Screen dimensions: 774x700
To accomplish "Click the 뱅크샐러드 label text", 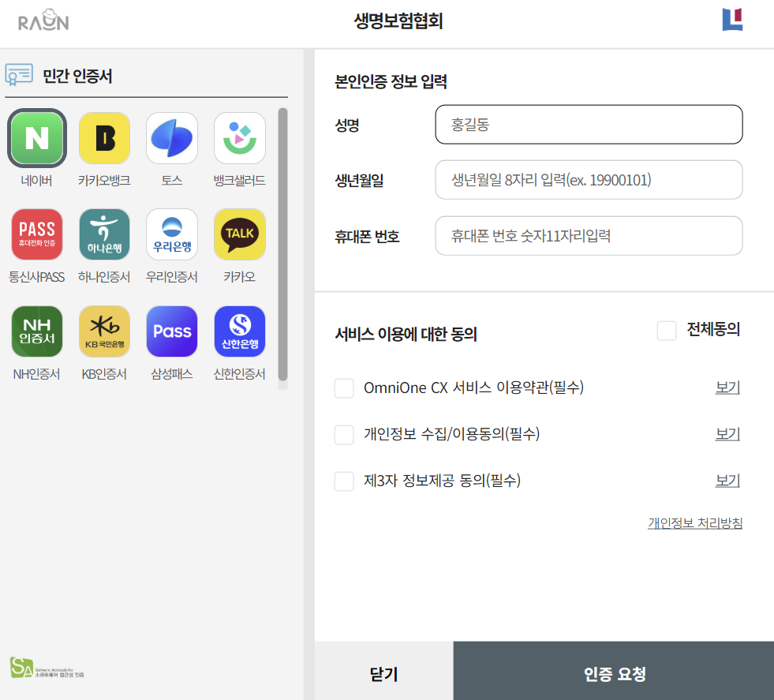I will tap(239, 180).
